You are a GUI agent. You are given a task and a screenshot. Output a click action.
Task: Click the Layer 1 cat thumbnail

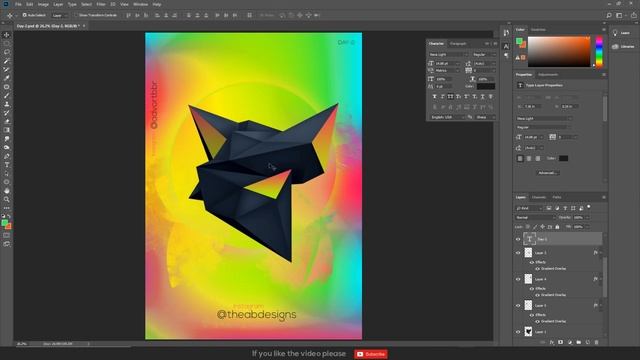529,332
